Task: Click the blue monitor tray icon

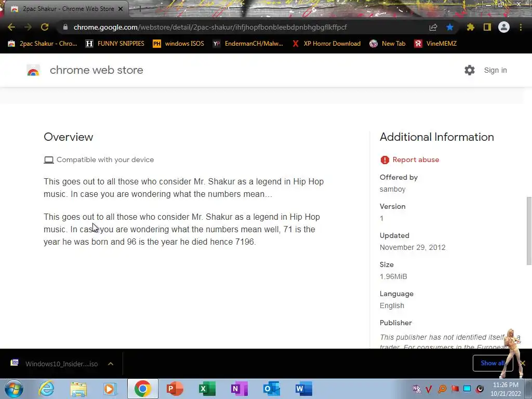Action: (x=467, y=389)
